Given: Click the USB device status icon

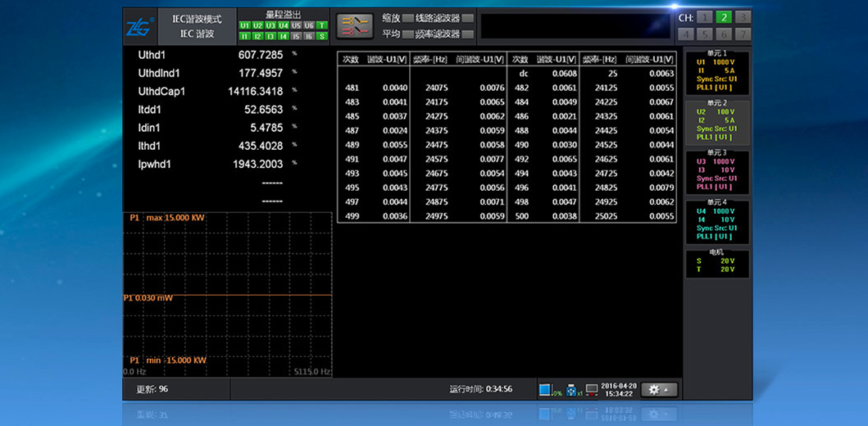Looking at the screenshot, I should click(571, 389).
